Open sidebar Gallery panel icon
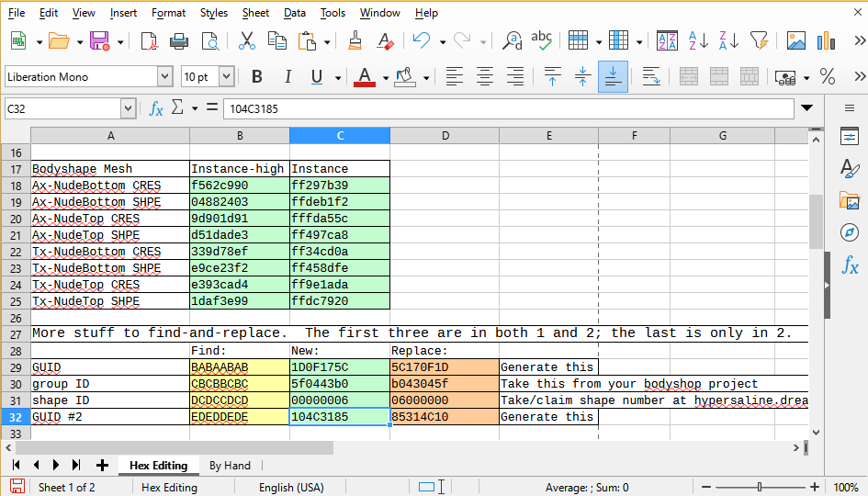The width and height of the screenshot is (868, 496). point(850,200)
